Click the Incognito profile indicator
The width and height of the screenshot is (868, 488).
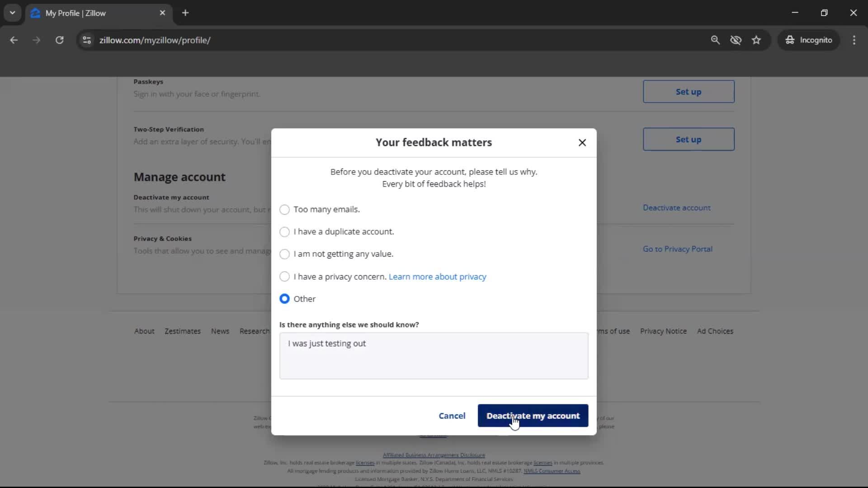click(808, 40)
